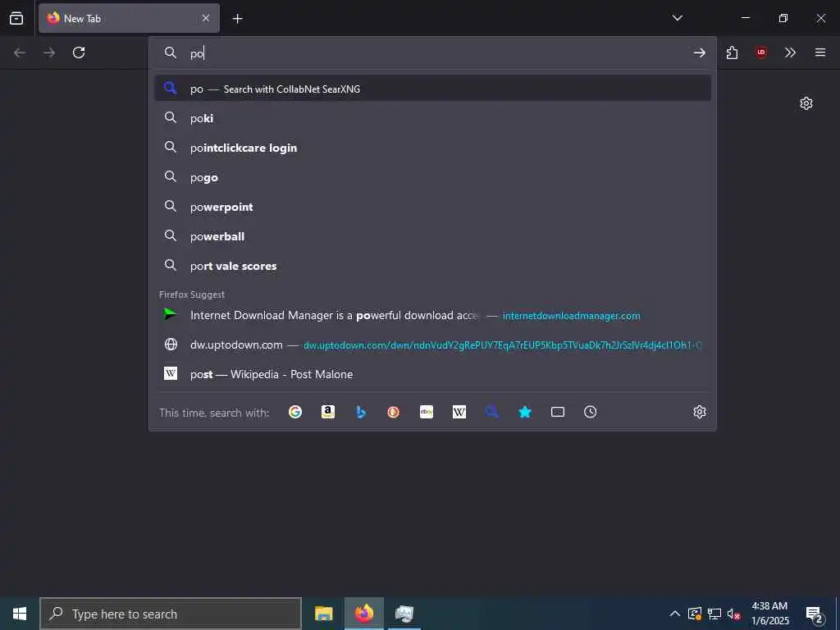Screen dimensions: 840x630
Task: Open the list all tabs dropdown
Action: 677,18
